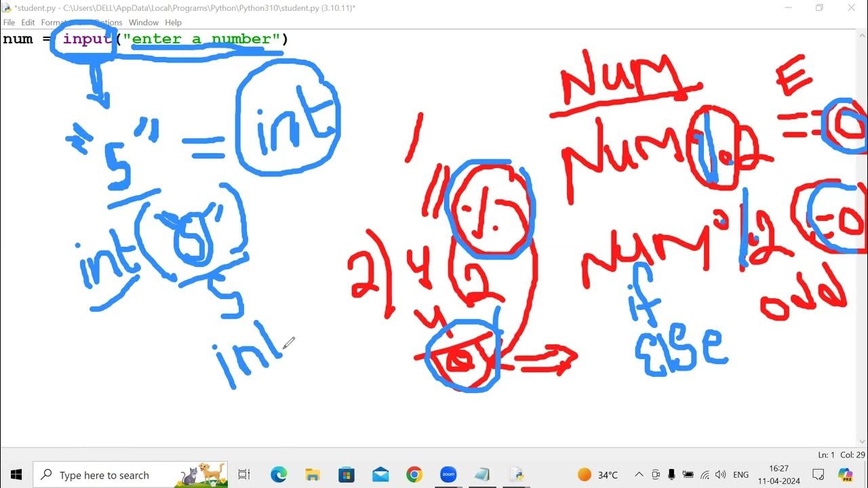Switch to the Python IDLE taskbar icon
This screenshot has height=488, width=868.
click(x=516, y=474)
